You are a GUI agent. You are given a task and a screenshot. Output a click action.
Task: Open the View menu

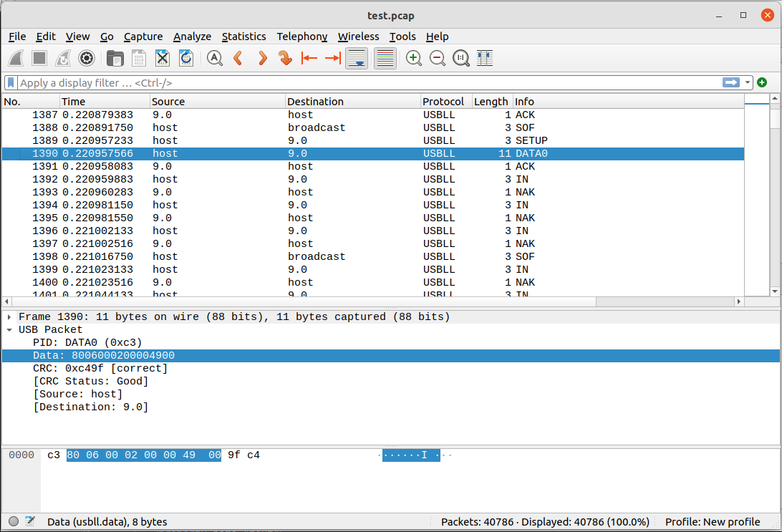click(77, 37)
